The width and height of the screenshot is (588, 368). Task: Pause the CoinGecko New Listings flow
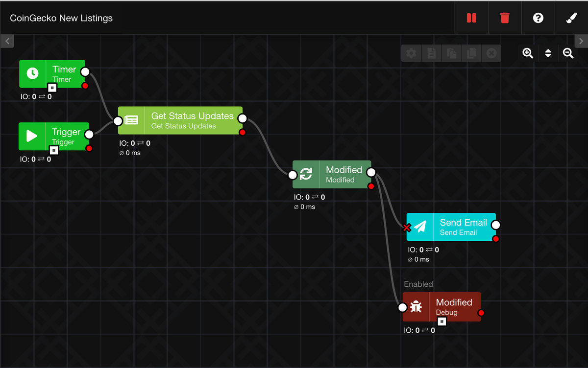(x=471, y=18)
